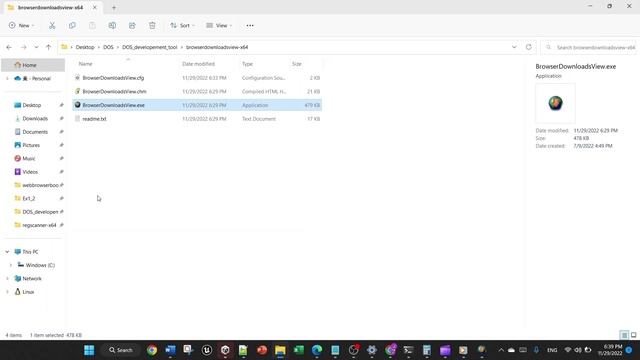Close the browserdownloadsview-x64 tab
Image resolution: width=640 pixels, height=360 pixels.
95,7
